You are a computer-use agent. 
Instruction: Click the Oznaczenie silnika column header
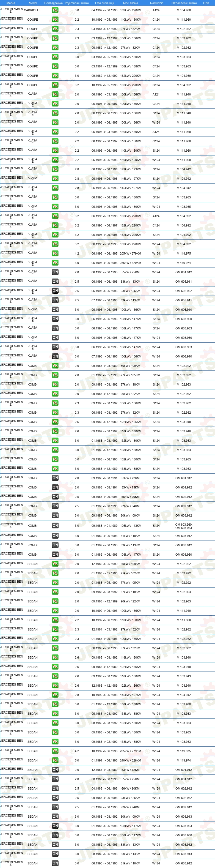(184, 3)
